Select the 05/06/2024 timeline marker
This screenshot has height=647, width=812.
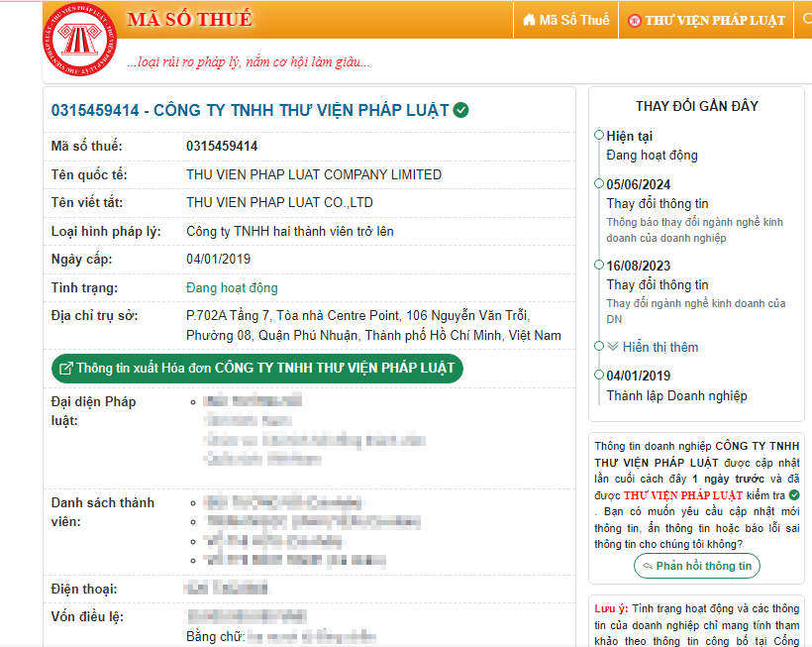[599, 184]
